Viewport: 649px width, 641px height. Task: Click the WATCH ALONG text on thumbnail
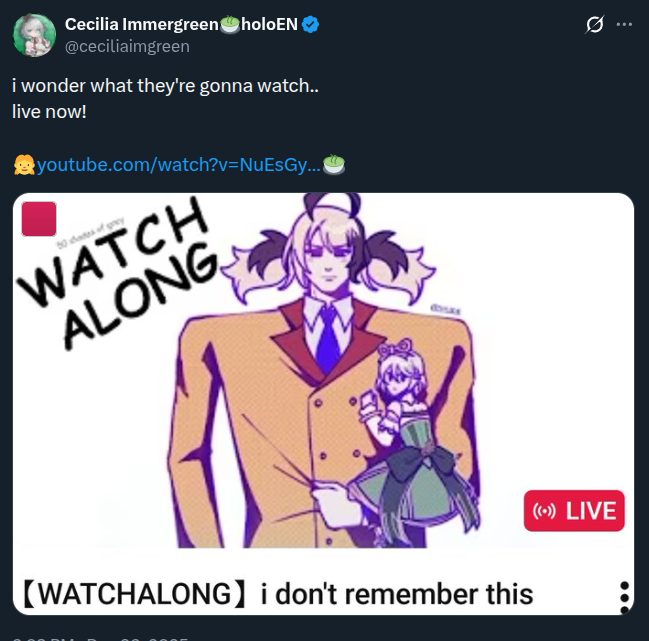click(x=118, y=275)
